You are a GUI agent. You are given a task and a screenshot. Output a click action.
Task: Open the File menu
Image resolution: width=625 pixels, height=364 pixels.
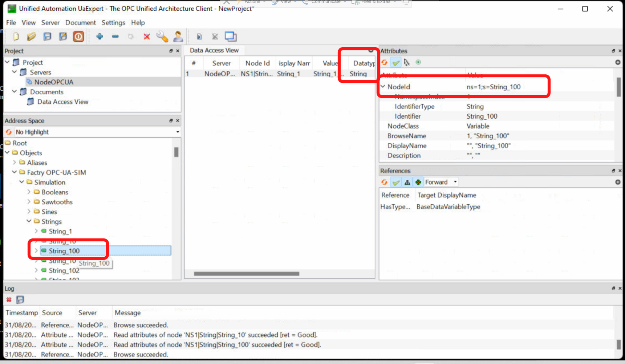point(11,23)
